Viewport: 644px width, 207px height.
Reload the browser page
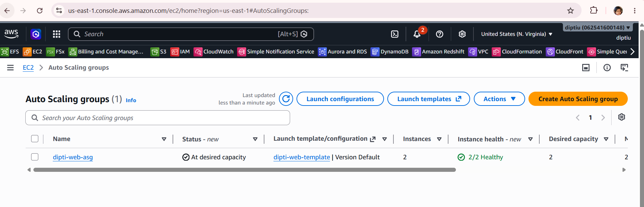click(40, 10)
